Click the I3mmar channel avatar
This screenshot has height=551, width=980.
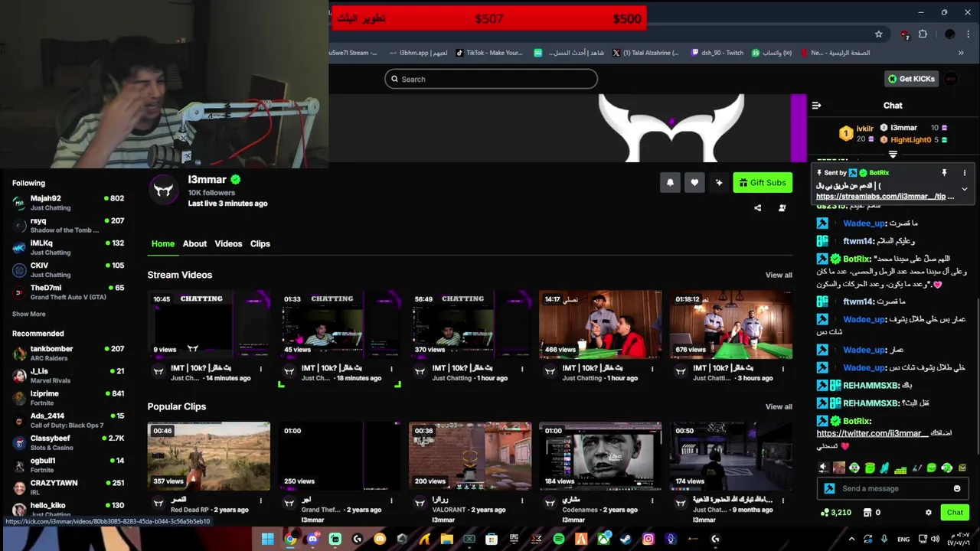tap(164, 190)
